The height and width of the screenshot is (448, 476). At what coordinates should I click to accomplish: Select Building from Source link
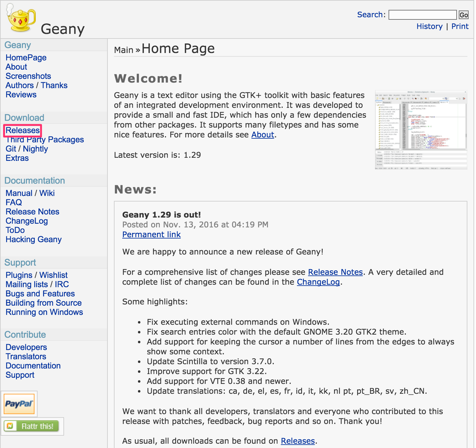[x=44, y=303]
